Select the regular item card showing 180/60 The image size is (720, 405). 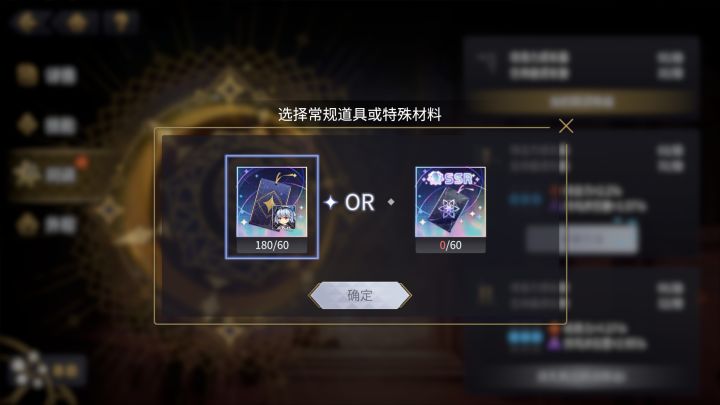(x=272, y=207)
